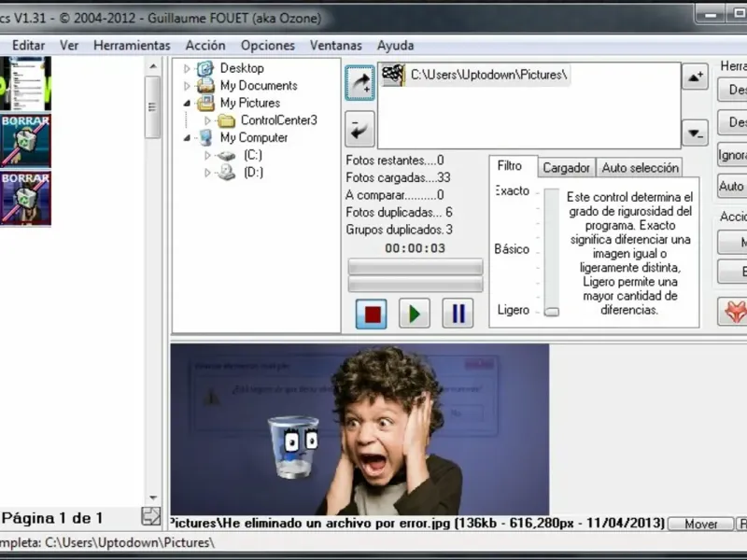Start the scan with the green play button
Viewport: 747px width, 560px height.
pos(414,314)
